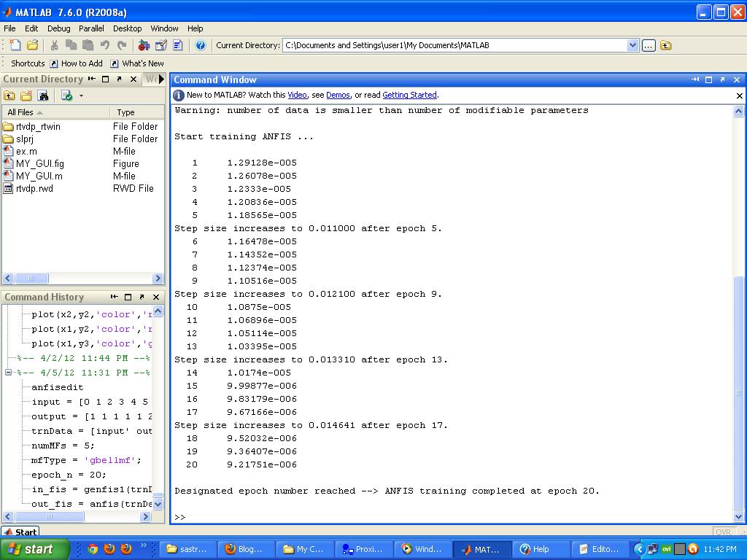Click the Paste toolbar icon

88,45
